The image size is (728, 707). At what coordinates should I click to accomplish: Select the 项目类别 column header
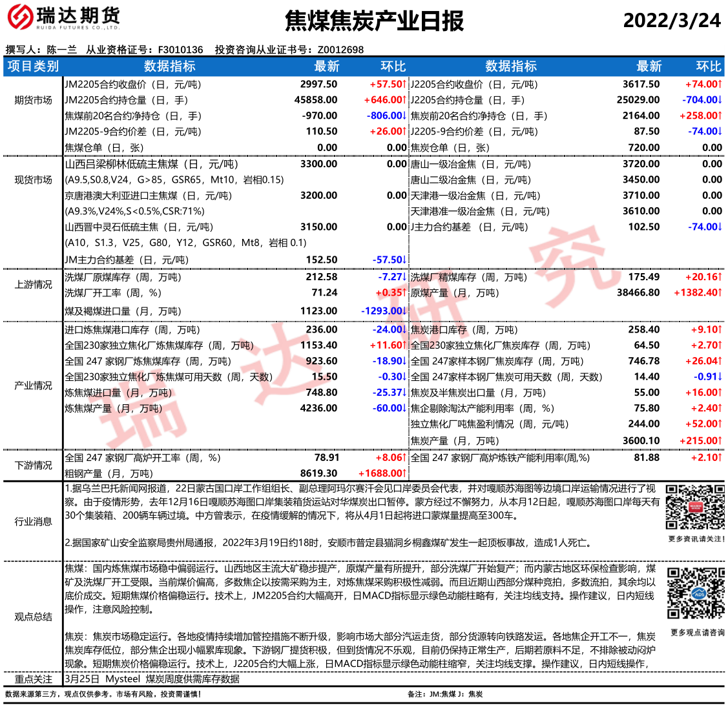[x=33, y=67]
